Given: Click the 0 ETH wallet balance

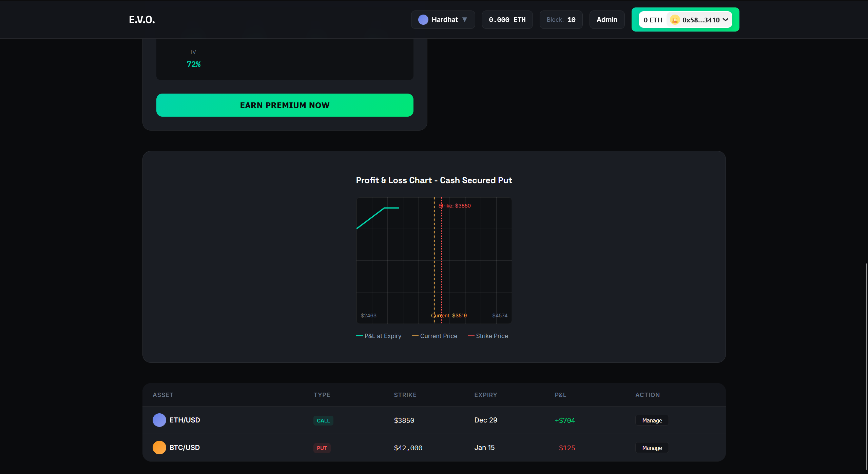Looking at the screenshot, I should tap(653, 20).
